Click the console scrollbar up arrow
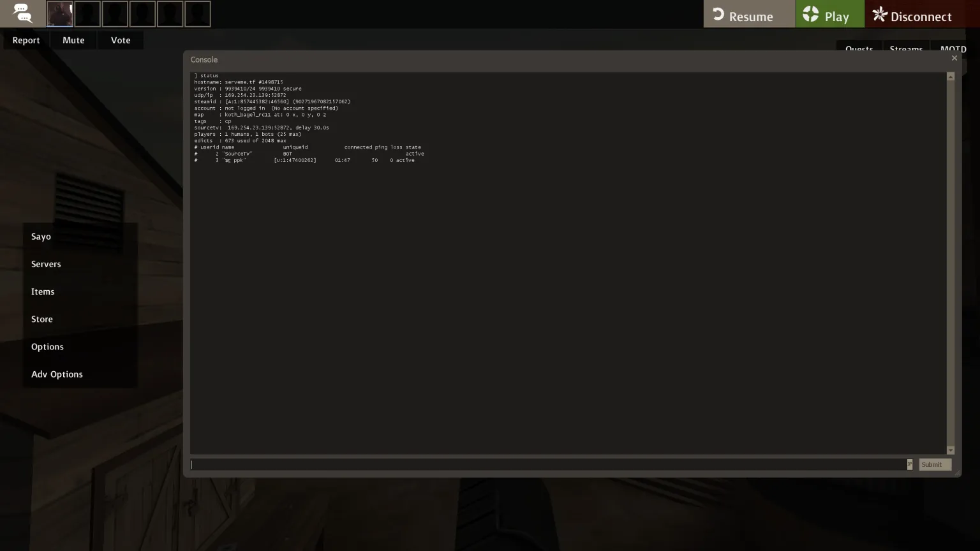 pyautogui.click(x=951, y=77)
